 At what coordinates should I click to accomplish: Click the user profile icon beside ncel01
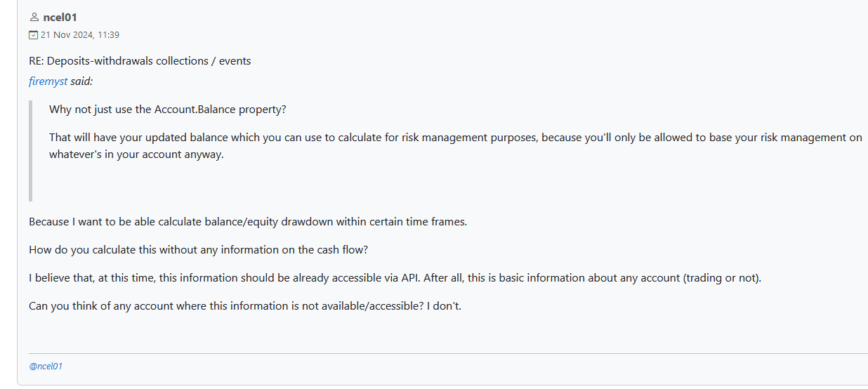point(34,18)
